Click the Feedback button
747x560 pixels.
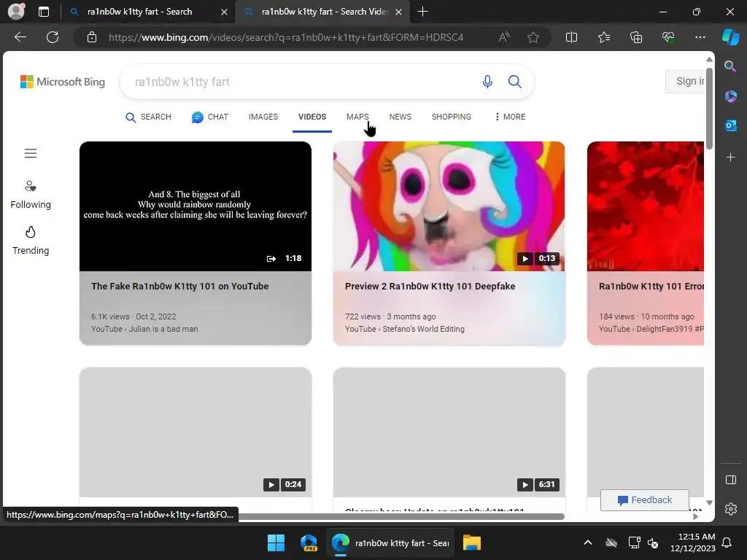(645, 500)
